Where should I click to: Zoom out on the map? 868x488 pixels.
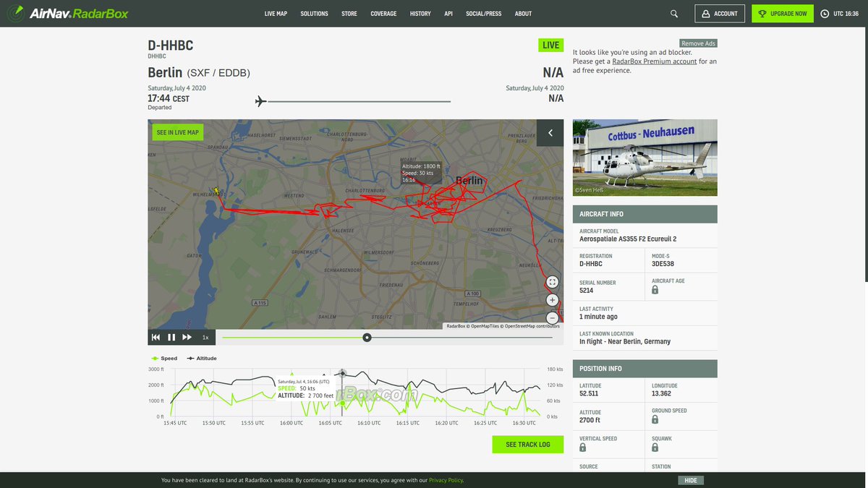pyautogui.click(x=552, y=317)
